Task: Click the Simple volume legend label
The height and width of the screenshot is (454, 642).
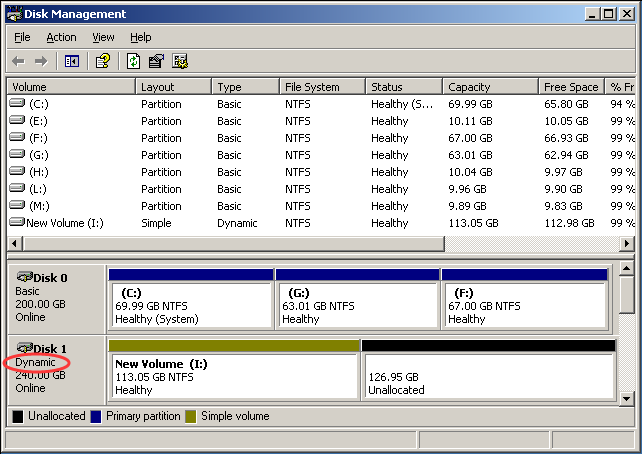Action: tap(235, 416)
